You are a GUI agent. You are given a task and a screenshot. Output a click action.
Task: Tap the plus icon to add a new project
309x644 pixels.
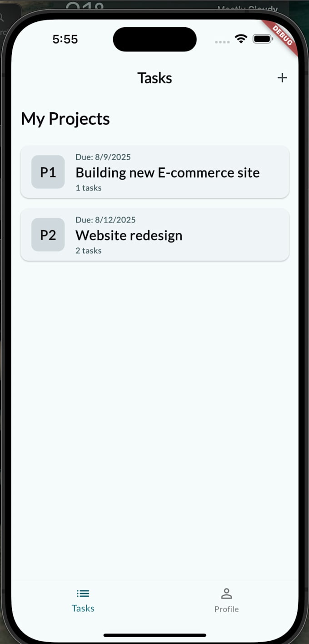[282, 78]
